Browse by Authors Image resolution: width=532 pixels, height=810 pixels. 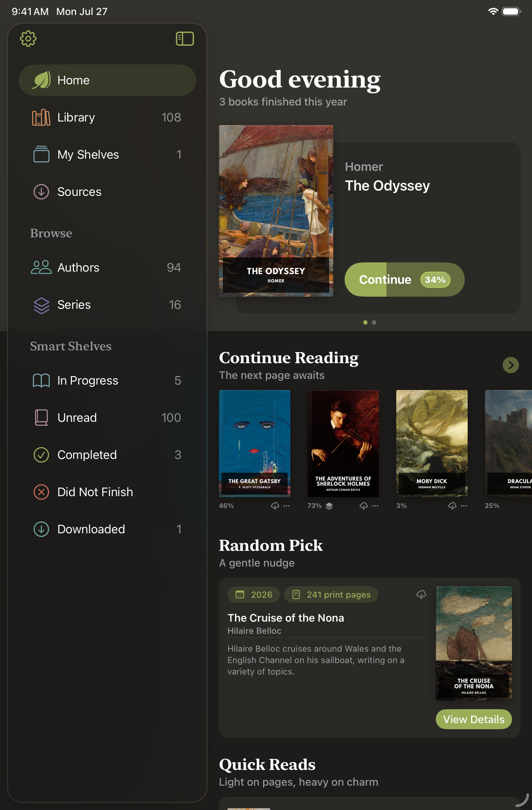107,267
